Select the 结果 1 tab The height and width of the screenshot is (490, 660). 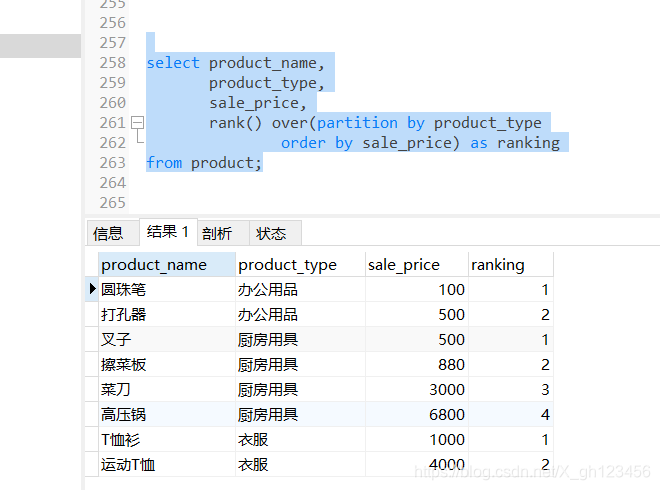point(168,232)
